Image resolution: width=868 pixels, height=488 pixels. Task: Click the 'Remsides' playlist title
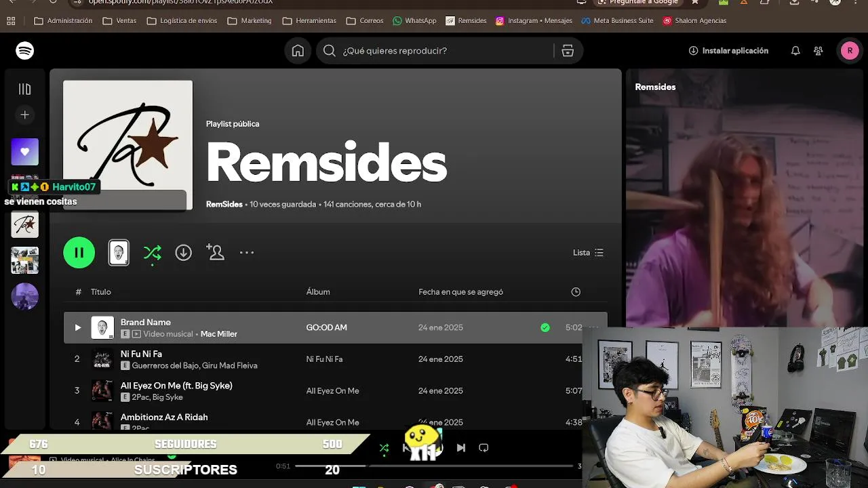click(x=326, y=163)
